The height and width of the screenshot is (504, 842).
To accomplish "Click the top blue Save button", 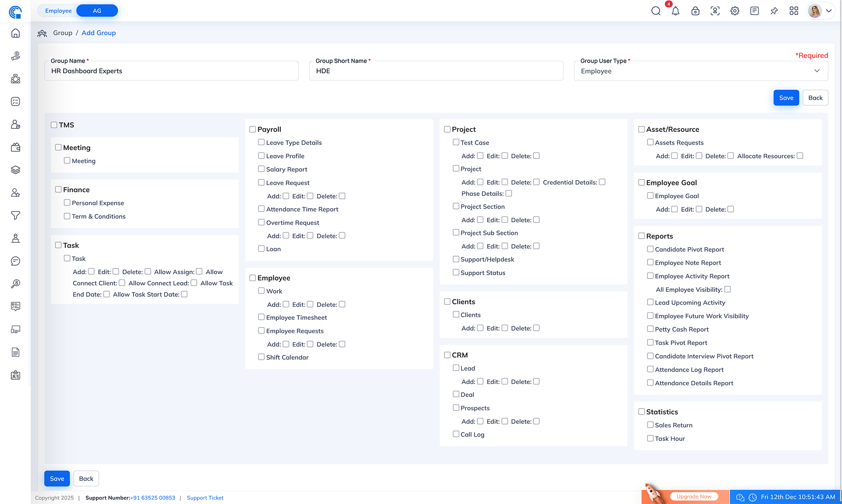I will (x=786, y=98).
